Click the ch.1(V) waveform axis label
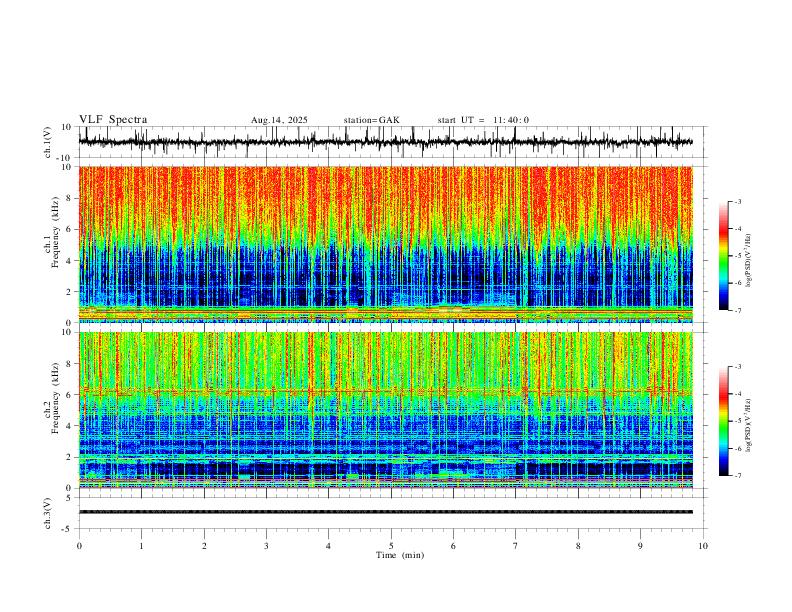The height and width of the screenshot is (612, 792). point(48,142)
